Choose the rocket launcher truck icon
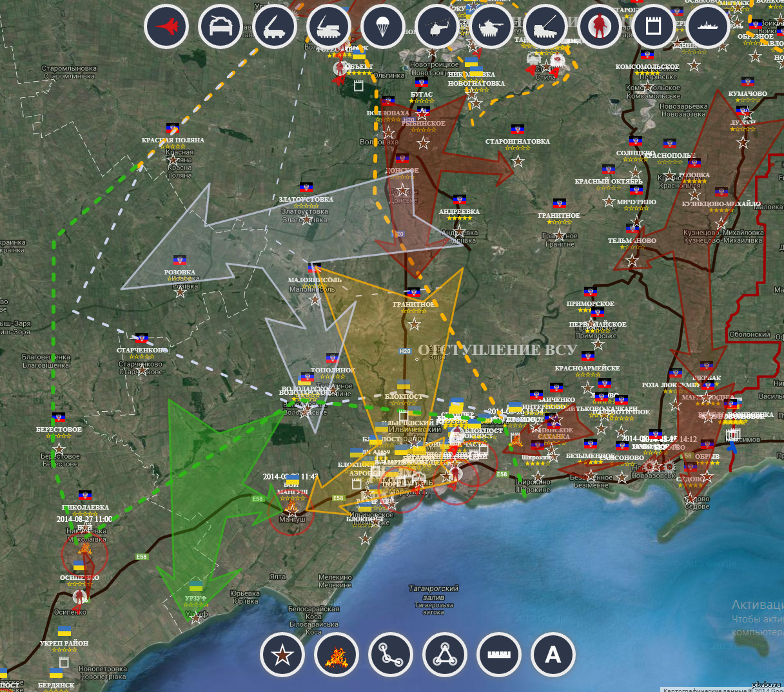 [275, 27]
